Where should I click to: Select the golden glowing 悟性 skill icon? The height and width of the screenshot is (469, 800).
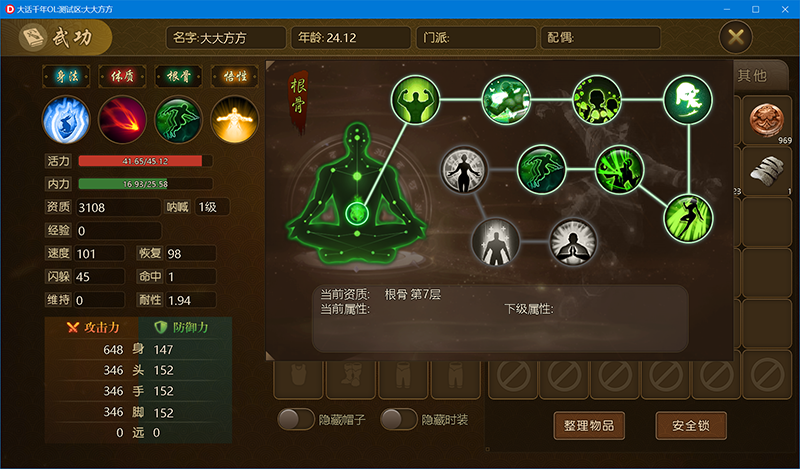(235, 120)
